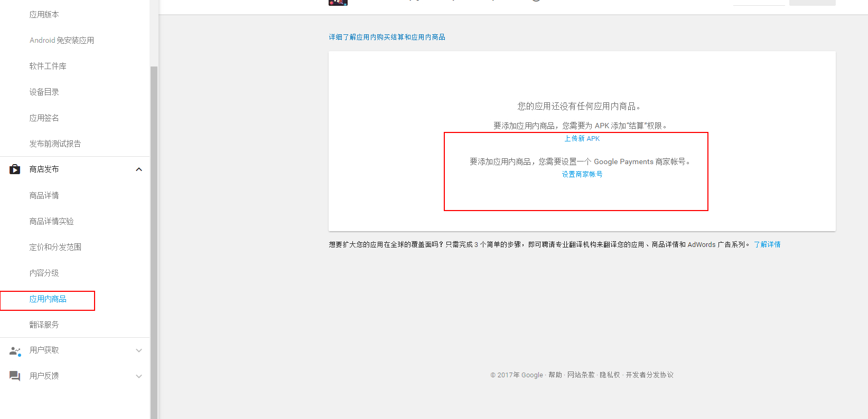
Task: Select 应用内商品 menu item
Action: (48, 299)
